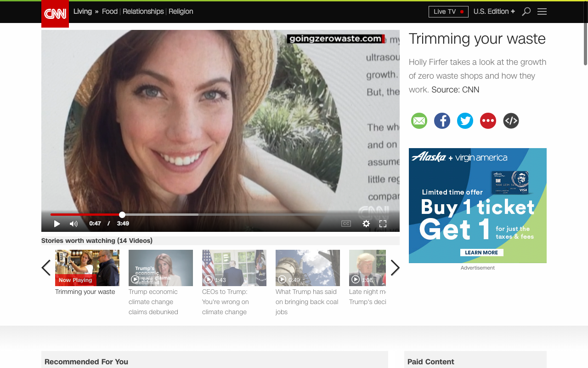Open Trump economic climate claims video thumbnail
This screenshot has height=368, width=588.
(x=161, y=268)
